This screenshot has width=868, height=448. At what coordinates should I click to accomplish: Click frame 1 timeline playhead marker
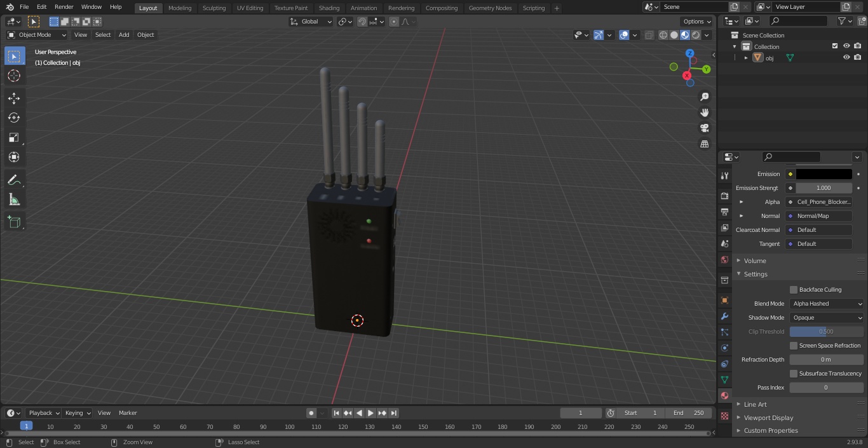click(26, 426)
